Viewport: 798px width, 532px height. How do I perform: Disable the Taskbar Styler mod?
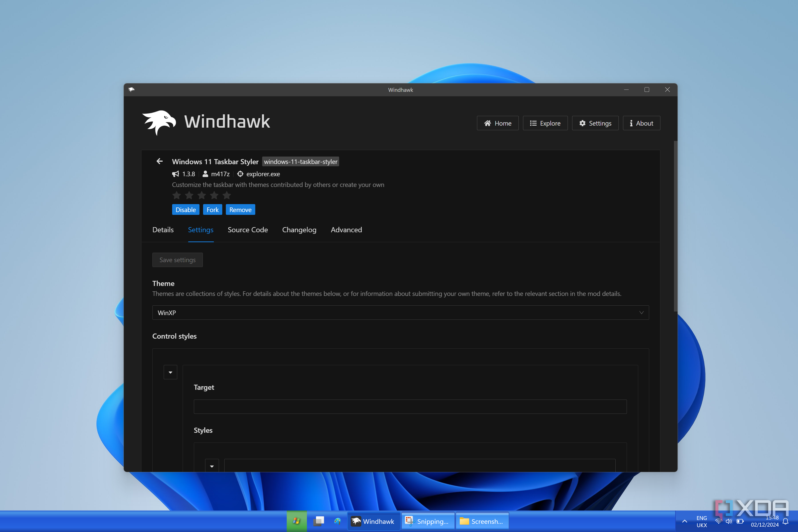pos(186,210)
